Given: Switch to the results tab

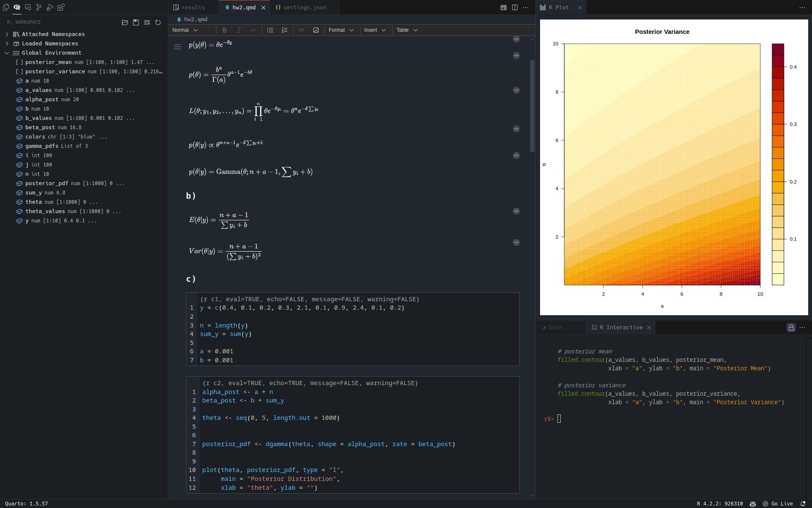Looking at the screenshot, I should (194, 8).
